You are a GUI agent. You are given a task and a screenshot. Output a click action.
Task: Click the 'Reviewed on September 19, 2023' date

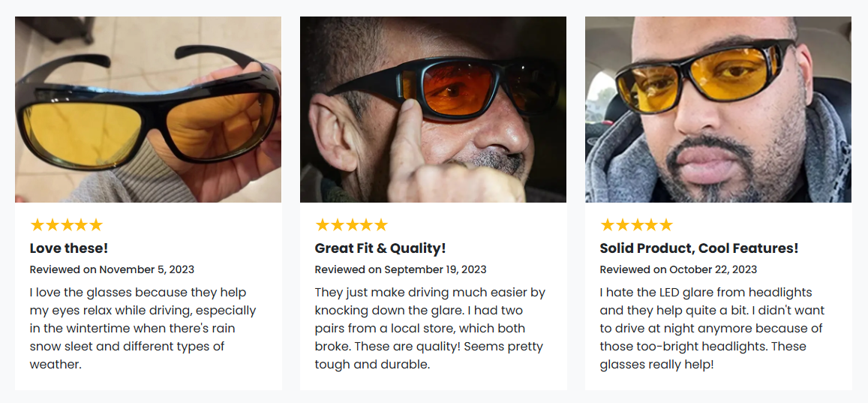tap(401, 269)
